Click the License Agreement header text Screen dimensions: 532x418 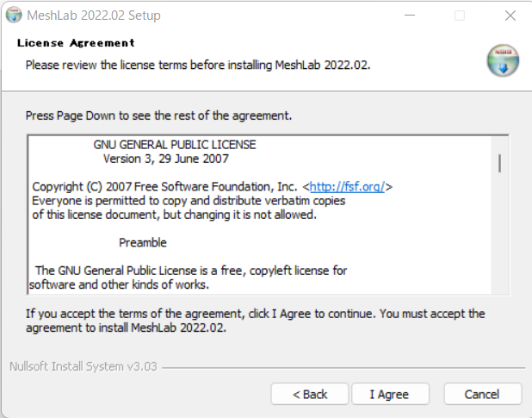tap(76, 43)
